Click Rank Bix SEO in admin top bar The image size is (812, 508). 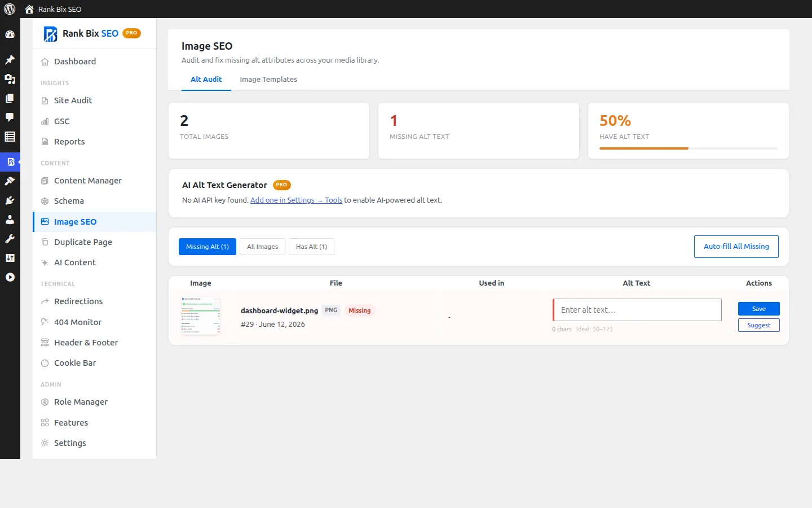pos(60,9)
